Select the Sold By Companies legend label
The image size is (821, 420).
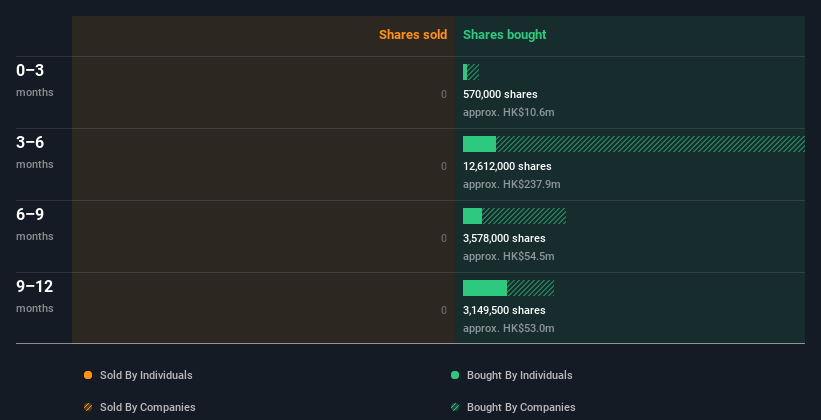coord(148,407)
